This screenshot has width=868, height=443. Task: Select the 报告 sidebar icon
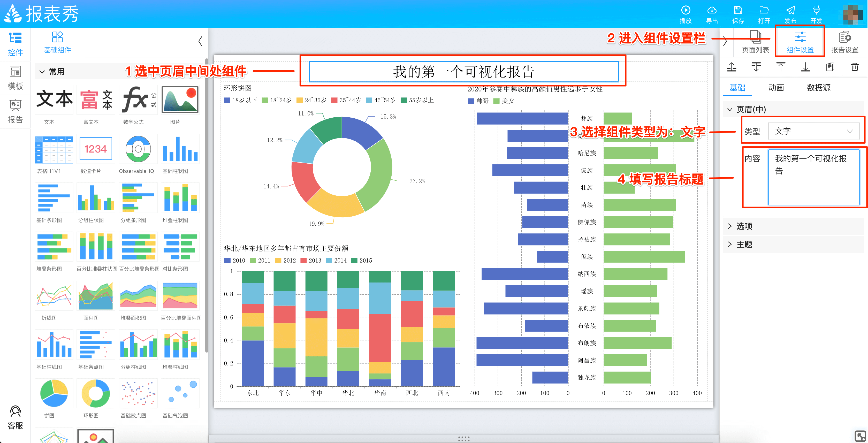(15, 111)
